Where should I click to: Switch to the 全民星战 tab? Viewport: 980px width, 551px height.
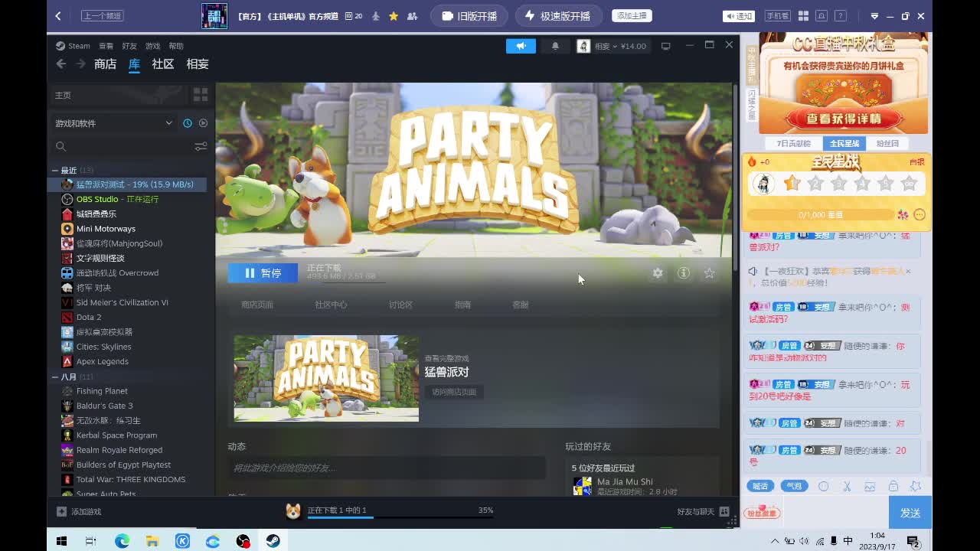(844, 143)
